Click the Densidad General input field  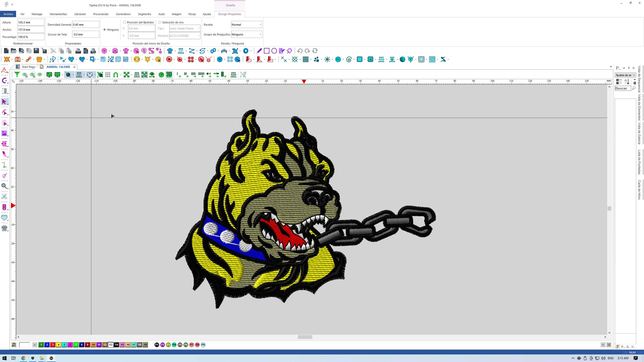(x=86, y=25)
